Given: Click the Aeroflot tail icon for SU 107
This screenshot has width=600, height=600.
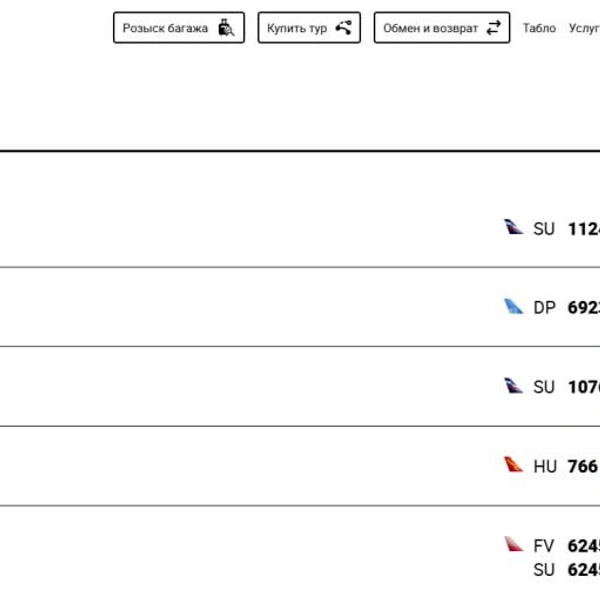Looking at the screenshot, I should click(513, 385).
